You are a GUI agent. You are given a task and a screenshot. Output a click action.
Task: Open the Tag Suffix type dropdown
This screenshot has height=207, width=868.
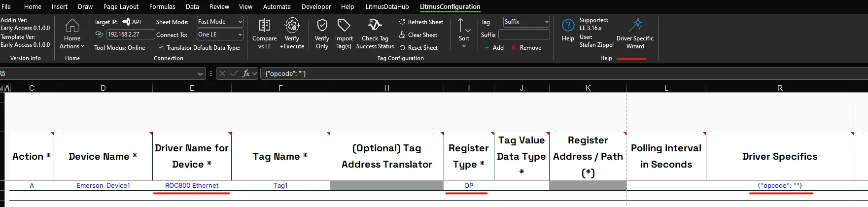pyautogui.click(x=526, y=22)
